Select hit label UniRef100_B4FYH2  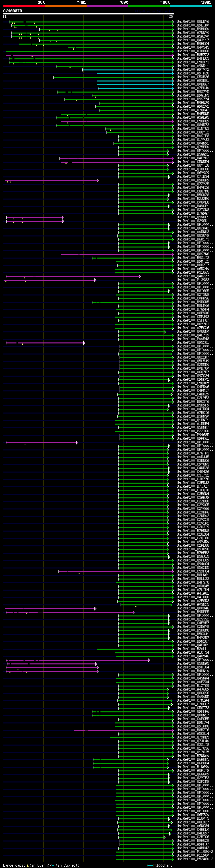point(193,158)
